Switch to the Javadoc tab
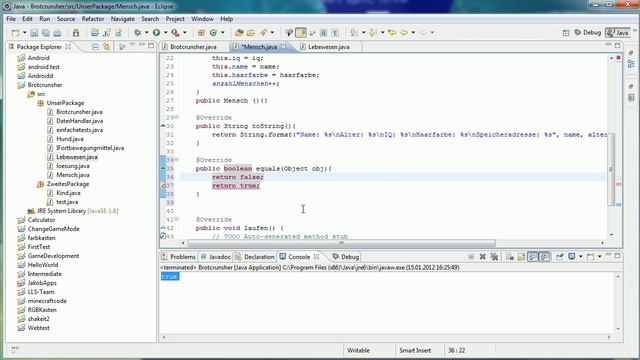The image size is (640, 360). [216, 257]
